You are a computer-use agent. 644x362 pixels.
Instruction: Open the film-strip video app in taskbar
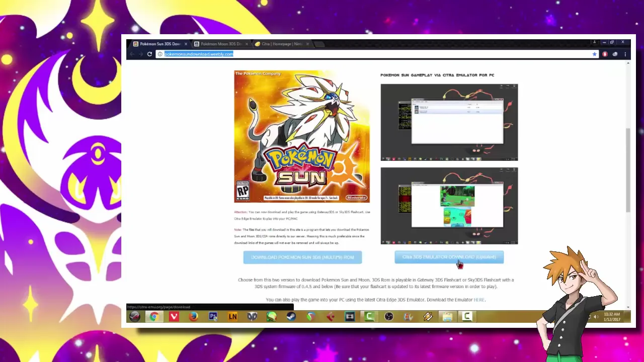click(x=350, y=316)
